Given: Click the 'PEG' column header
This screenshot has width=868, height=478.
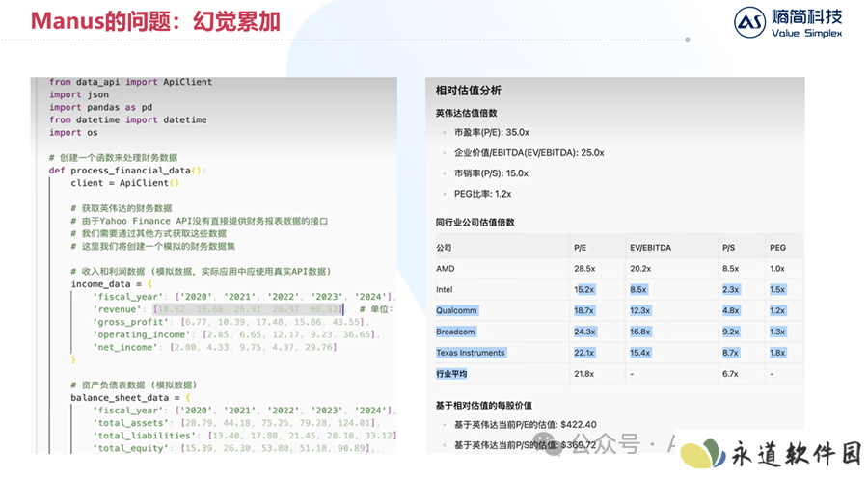Looking at the screenshot, I should pyautogui.click(x=777, y=248).
